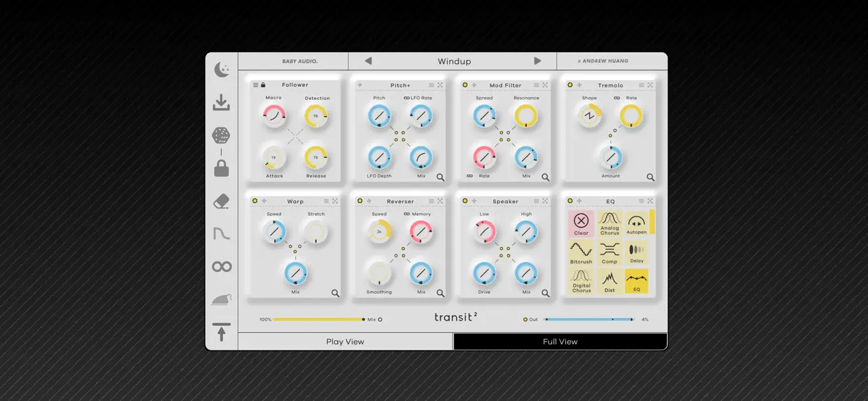The image size is (868, 401).
Task: Toggle the LFO Rate link in Pitch+ module
Action: [406, 98]
